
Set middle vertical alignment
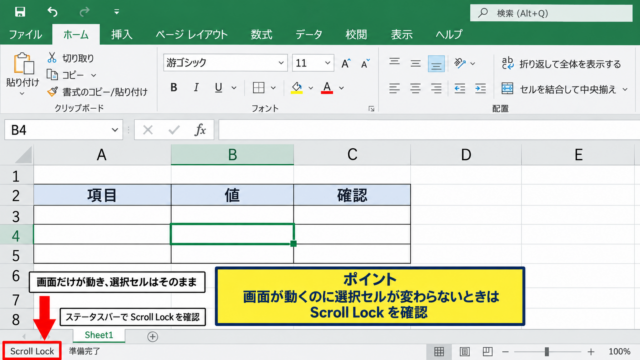coord(416,63)
